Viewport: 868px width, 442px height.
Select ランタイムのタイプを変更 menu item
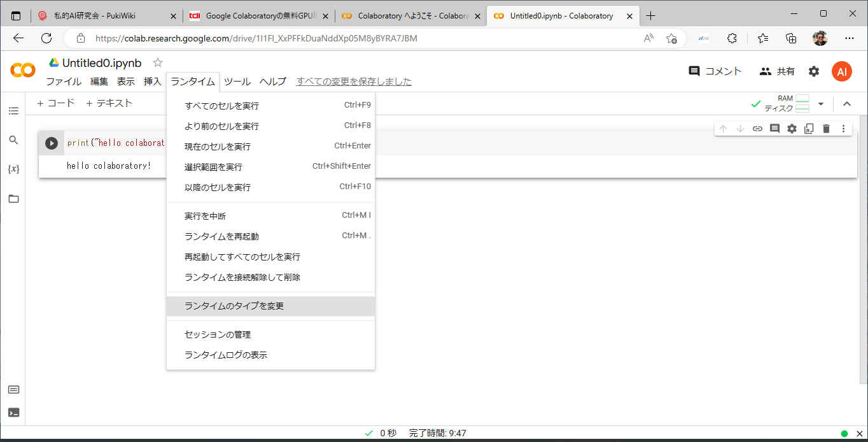point(234,306)
